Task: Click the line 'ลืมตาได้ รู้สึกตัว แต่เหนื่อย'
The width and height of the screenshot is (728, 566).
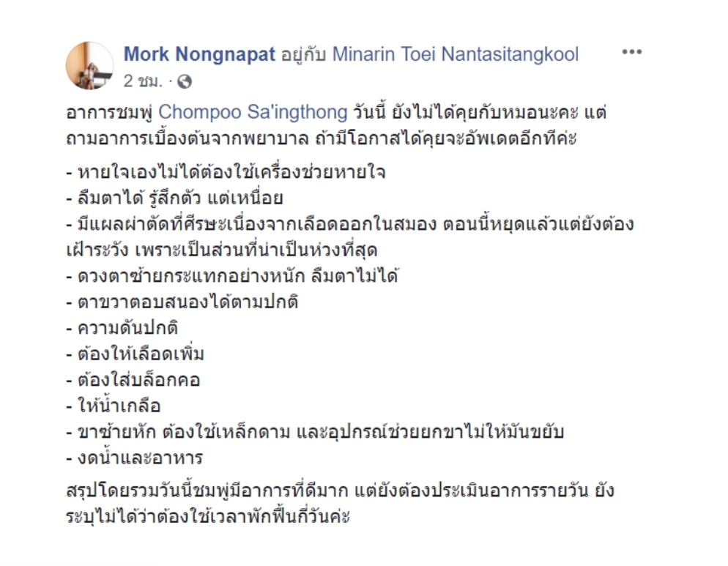Action: tap(174, 198)
